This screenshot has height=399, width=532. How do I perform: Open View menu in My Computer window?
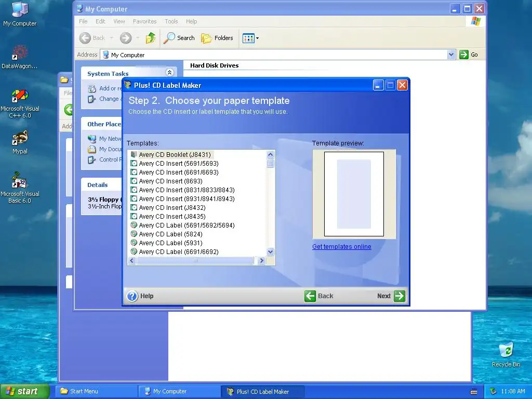pyautogui.click(x=119, y=21)
